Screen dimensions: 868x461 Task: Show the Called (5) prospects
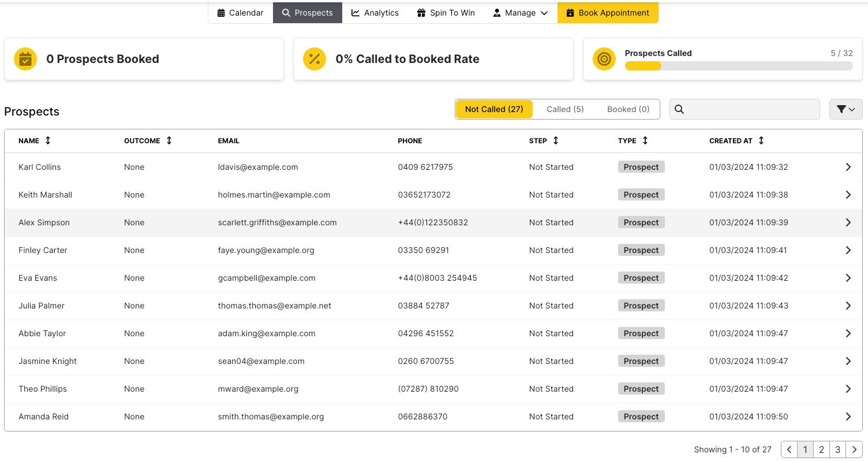(x=565, y=109)
